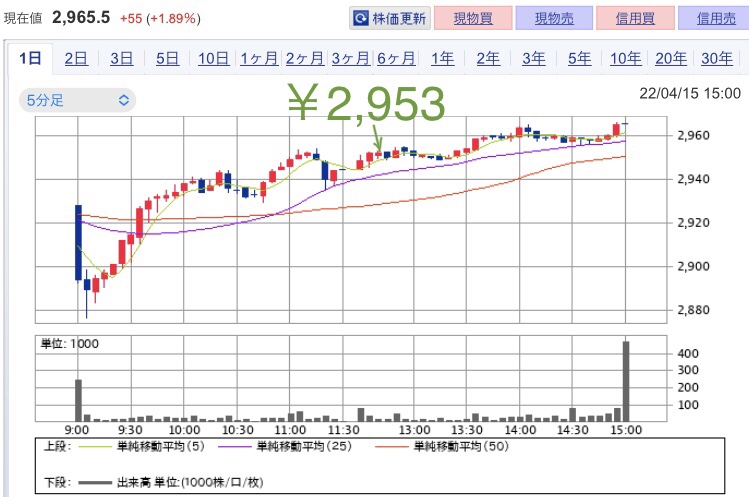
Task: Click the 13:00 time axis label
Action: tap(415, 430)
